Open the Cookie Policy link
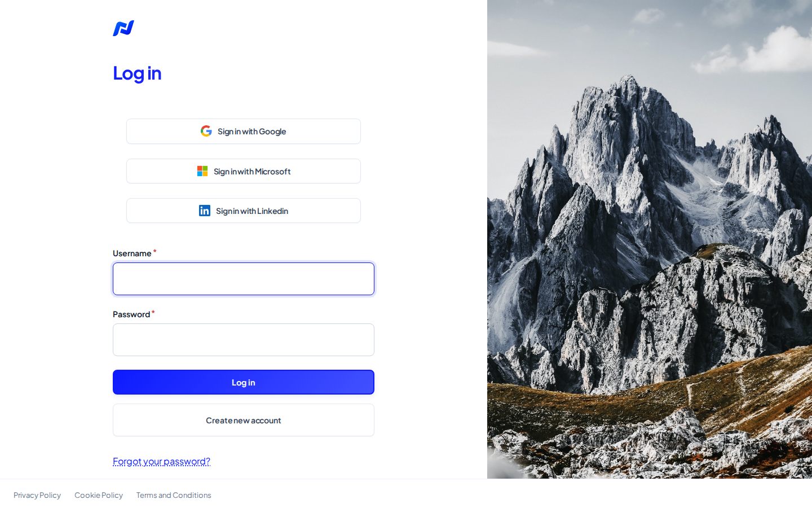This screenshot has width=812, height=508. (99, 495)
